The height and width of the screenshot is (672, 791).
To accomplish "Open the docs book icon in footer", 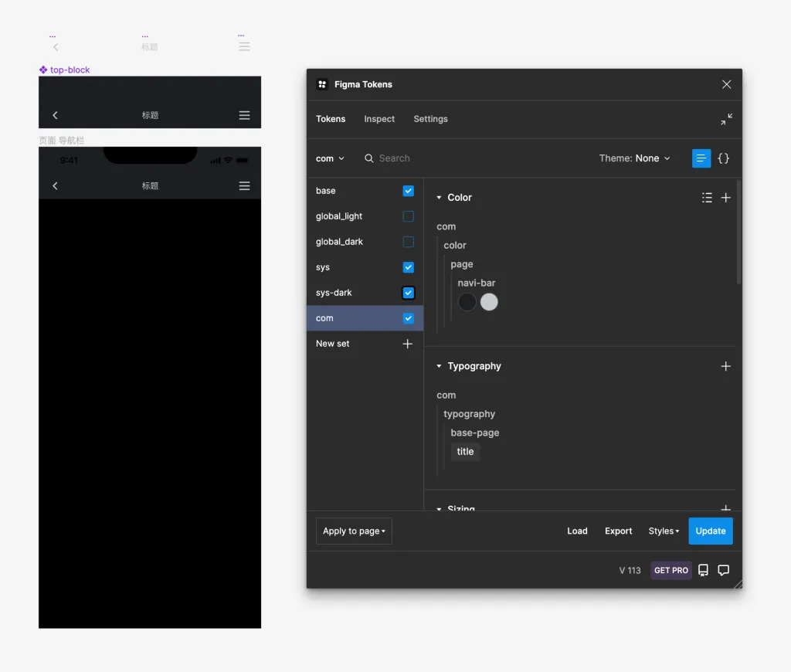I will (703, 570).
